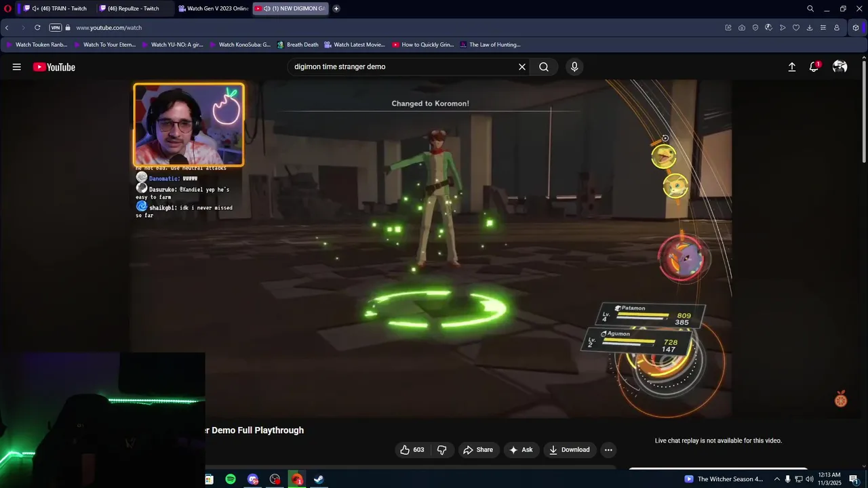868x488 pixels.
Task: Open the Opera main menu logo
Action: pyautogui.click(x=7, y=9)
